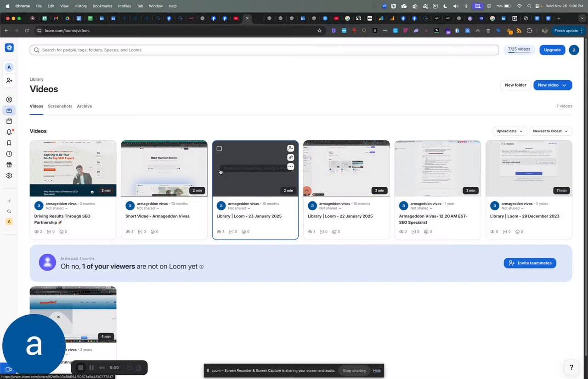Click the small search icon in sidebar
The width and height of the screenshot is (588, 379).
[x=9, y=212]
